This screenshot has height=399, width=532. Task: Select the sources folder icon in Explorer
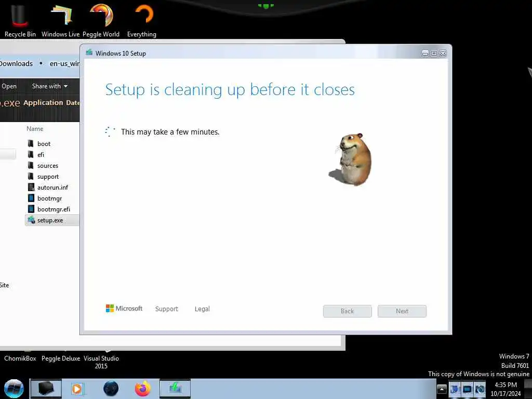point(31,165)
